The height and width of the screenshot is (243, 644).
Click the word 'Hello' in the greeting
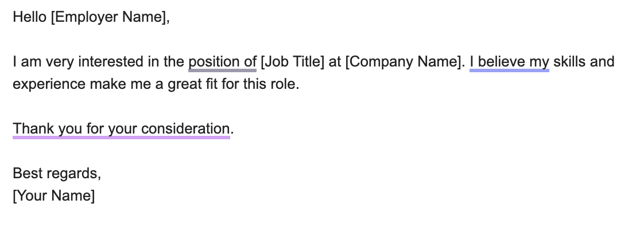29,18
